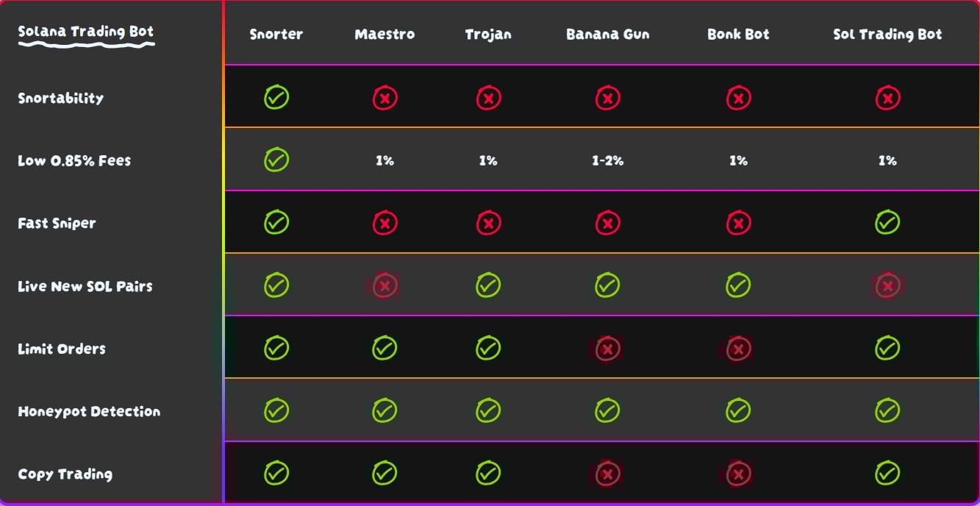The image size is (980, 506).
Task: Click Bonk Bot's checkmark for Honeypot Detection
Action: [738, 410]
